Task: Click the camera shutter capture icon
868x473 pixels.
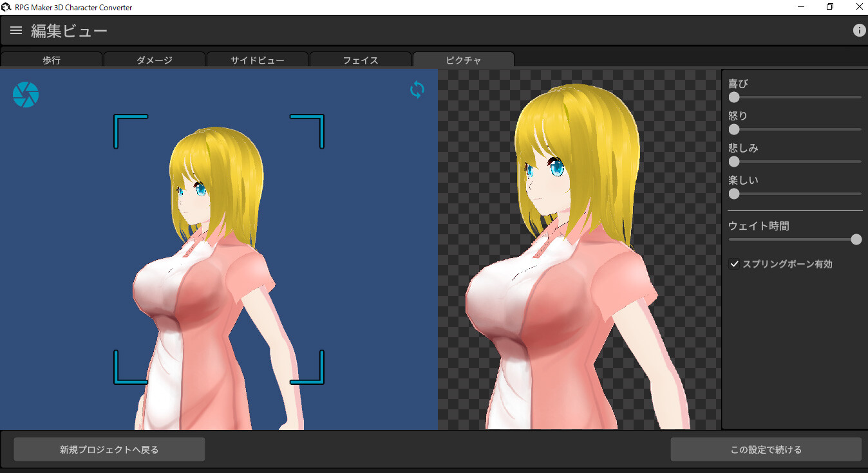Action: pos(25,94)
